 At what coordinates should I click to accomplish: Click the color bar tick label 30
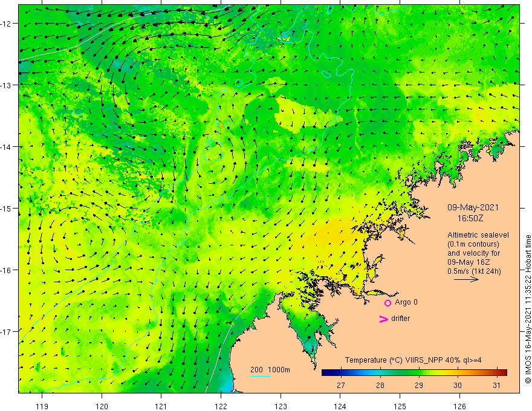458,385
